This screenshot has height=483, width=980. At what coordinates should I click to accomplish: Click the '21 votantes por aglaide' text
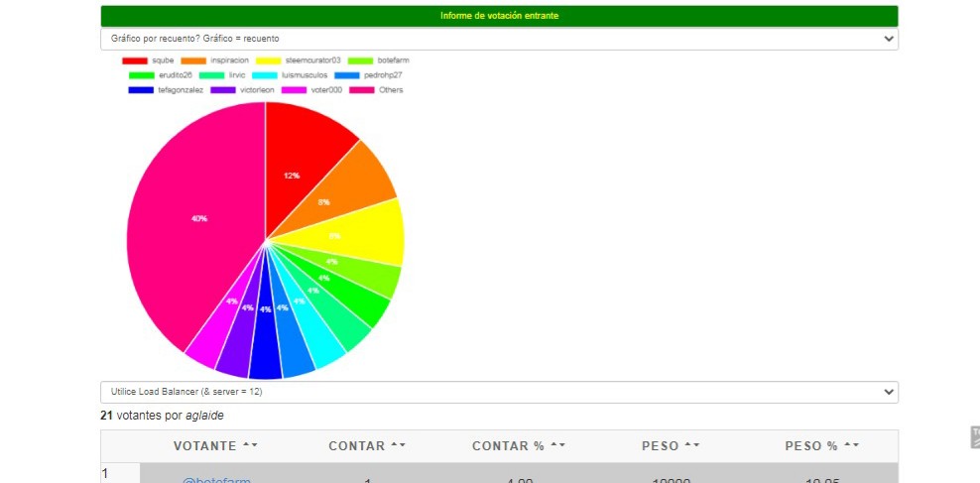[162, 416]
